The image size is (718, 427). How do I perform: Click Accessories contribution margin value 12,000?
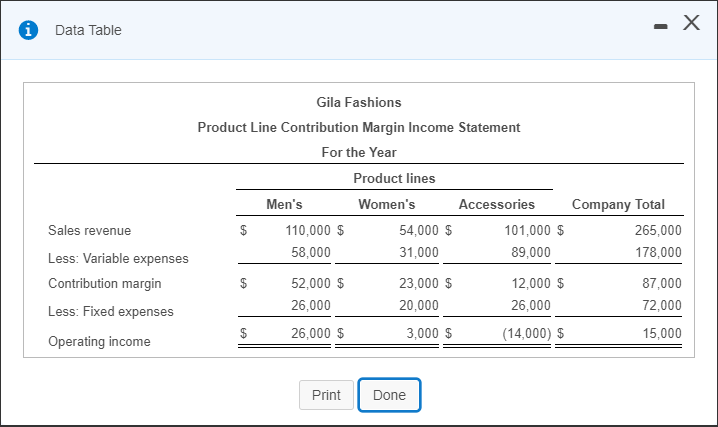[531, 283]
